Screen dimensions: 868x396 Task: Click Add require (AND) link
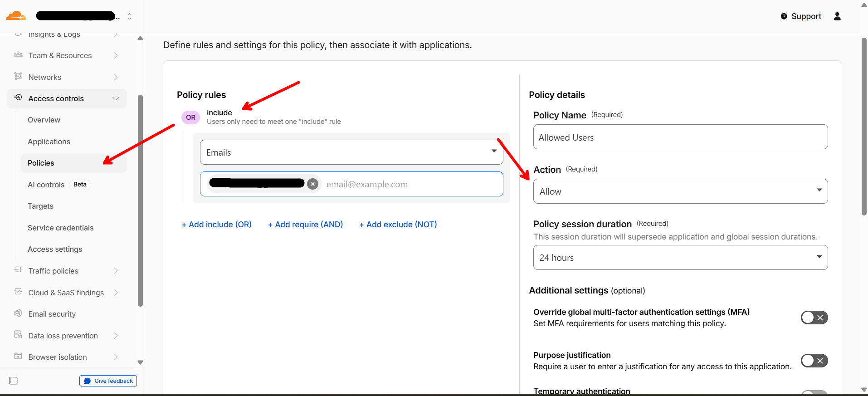tap(305, 225)
